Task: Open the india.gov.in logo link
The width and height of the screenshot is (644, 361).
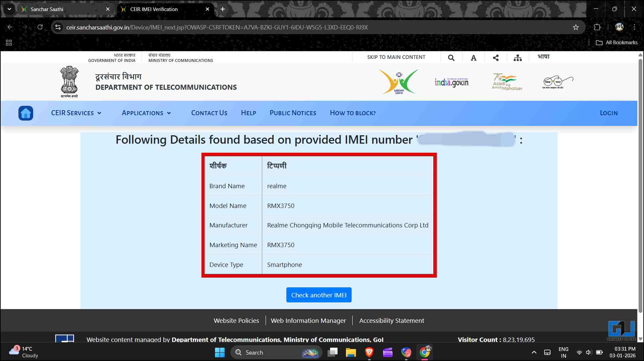Action: coord(451,82)
